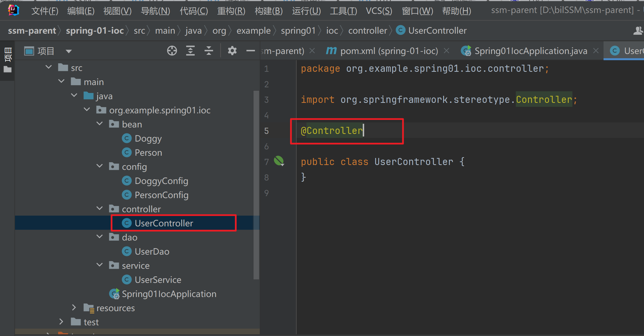644x336 pixels.
Task: Click the project tree vertical scrollbar
Action: (x=256, y=184)
